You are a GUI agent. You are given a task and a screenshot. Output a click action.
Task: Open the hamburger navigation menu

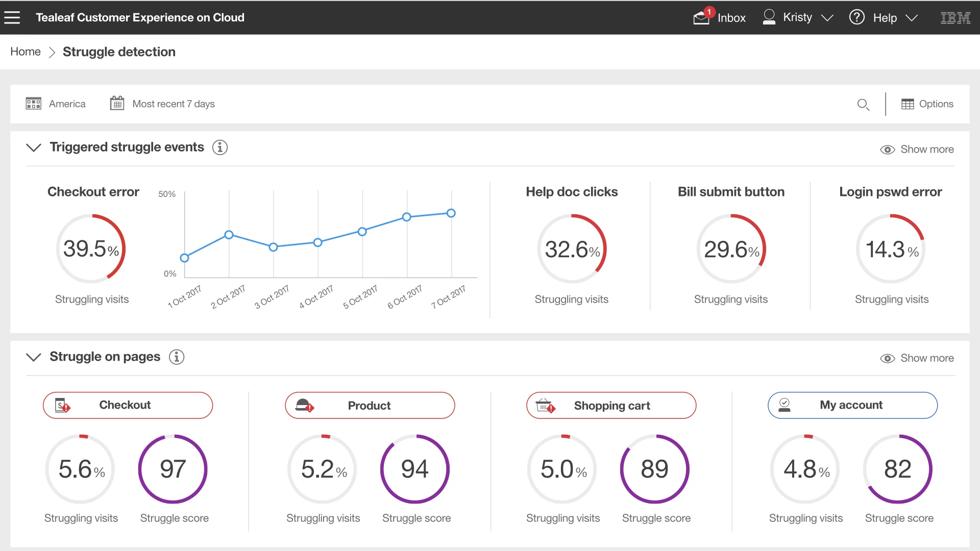[12, 17]
